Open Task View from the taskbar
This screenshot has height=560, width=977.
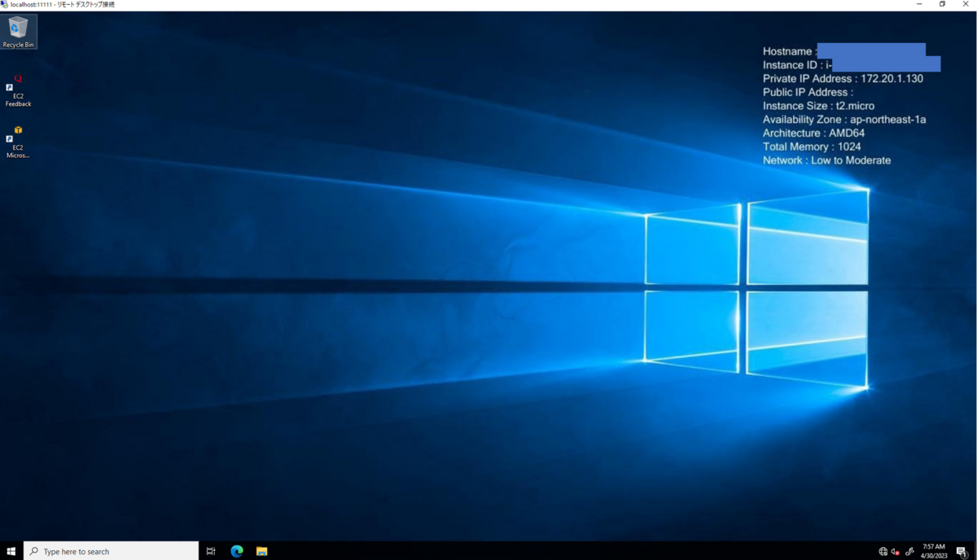[x=211, y=551]
